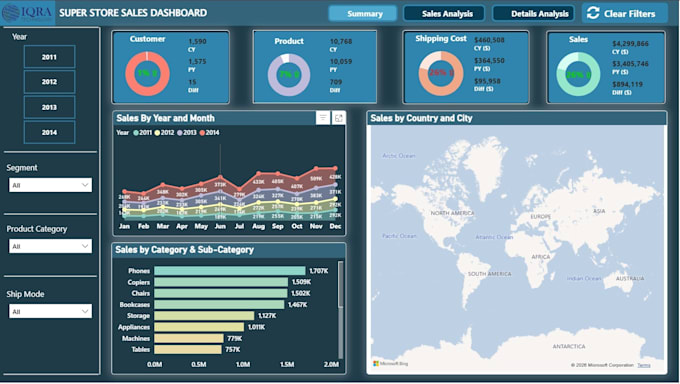Open the Segment dropdown
This screenshot has width=680, height=384.
[x=50, y=185]
